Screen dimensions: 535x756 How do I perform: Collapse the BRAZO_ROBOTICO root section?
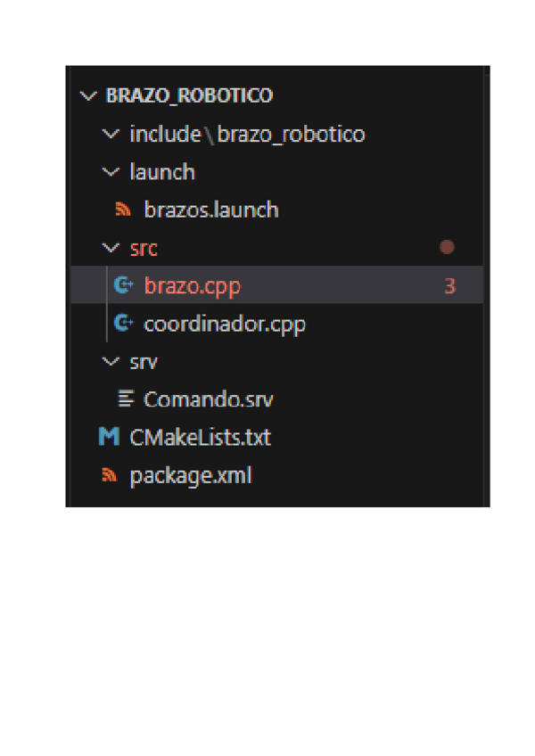coord(87,95)
